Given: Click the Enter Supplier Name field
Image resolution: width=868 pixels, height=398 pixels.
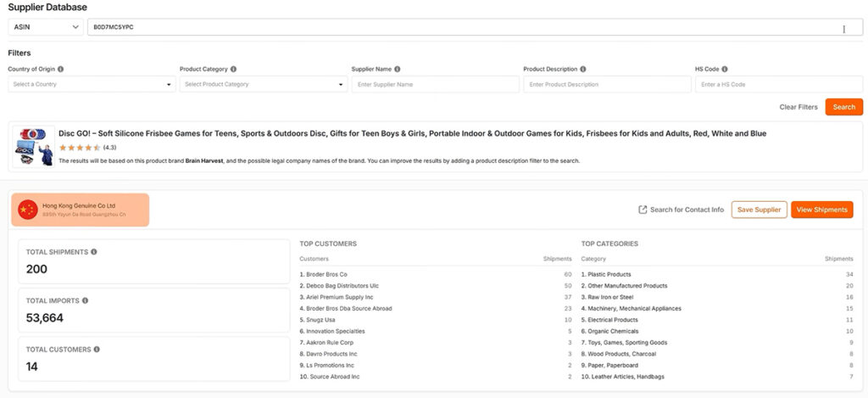Looking at the screenshot, I should [x=435, y=84].
